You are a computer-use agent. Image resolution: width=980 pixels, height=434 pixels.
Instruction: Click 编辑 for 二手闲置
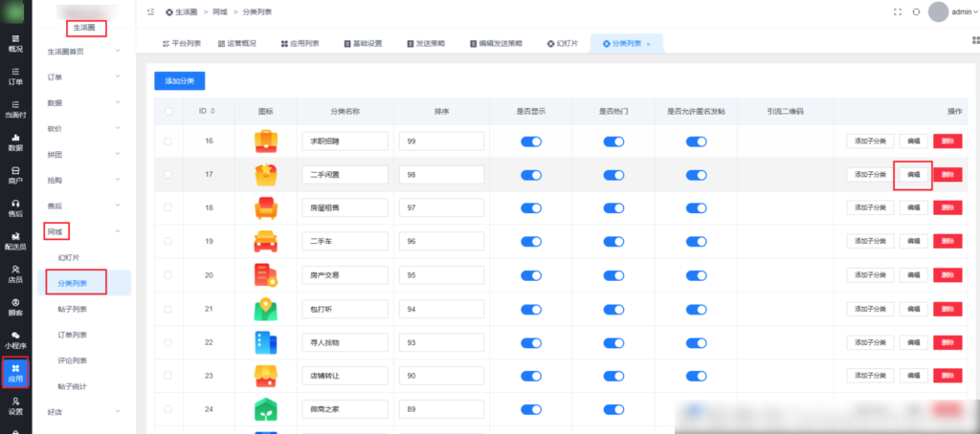pos(914,175)
